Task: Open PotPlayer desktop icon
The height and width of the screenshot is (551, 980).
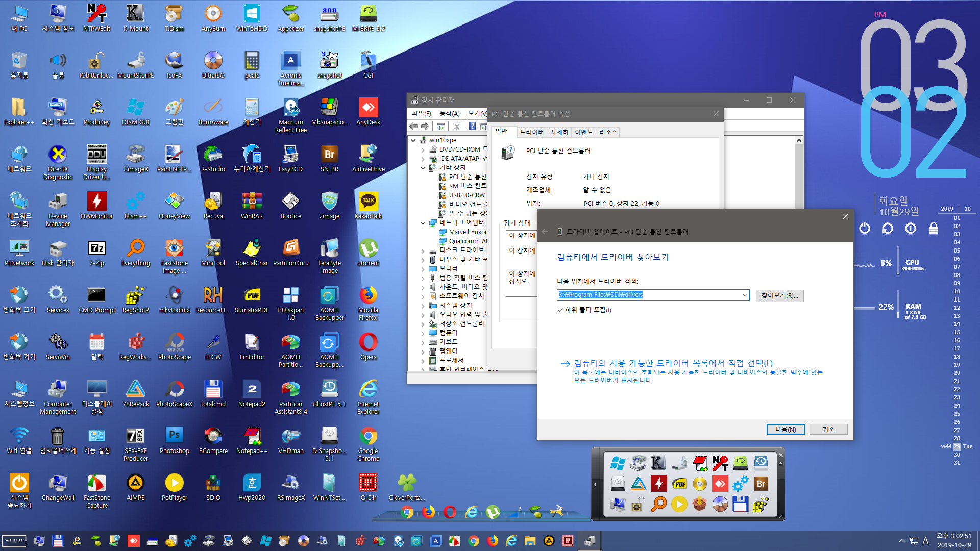Action: (x=174, y=487)
